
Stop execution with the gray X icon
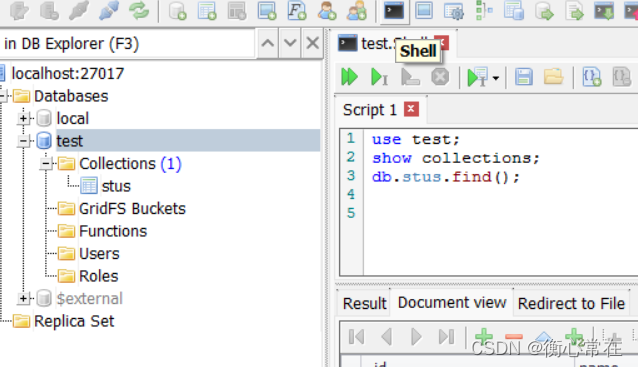tap(440, 77)
